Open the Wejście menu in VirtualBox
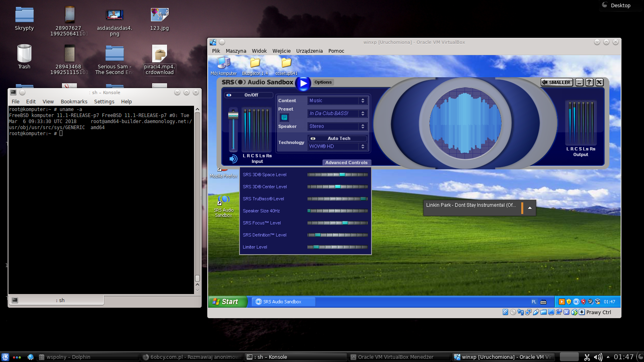644x362 pixels. pos(281,51)
